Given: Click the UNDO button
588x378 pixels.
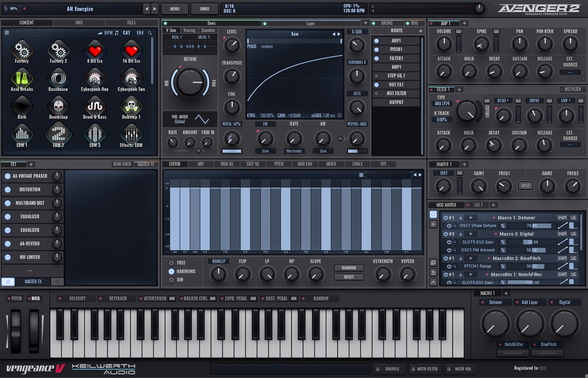Looking at the screenshot, I should pyautogui.click(x=205, y=9).
